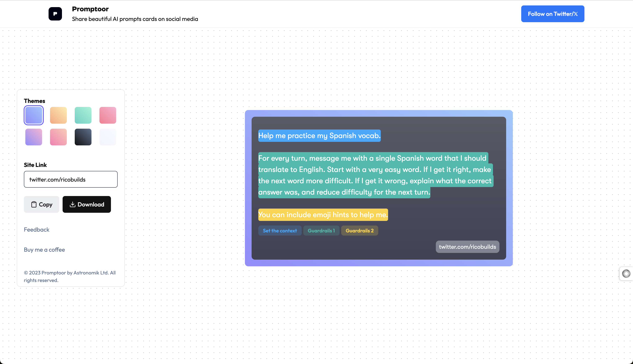Click the Set the context tag
Screen dimensions: 633x364
tap(280, 231)
